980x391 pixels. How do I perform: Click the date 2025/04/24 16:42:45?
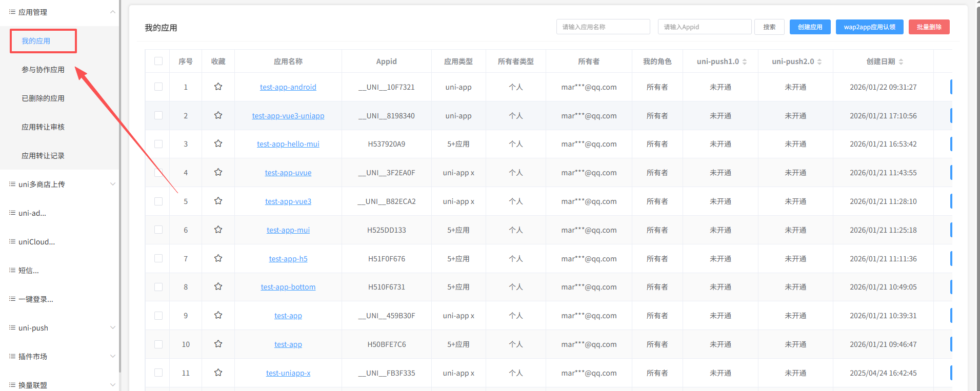(x=883, y=373)
